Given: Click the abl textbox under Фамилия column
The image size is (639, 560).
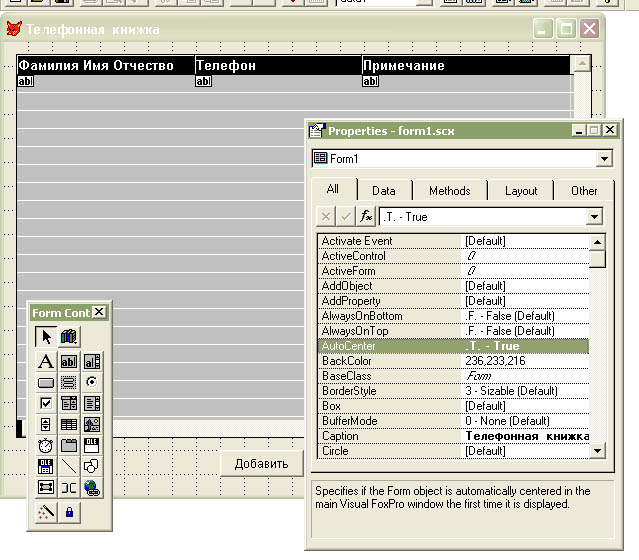Looking at the screenshot, I should 25,81.
